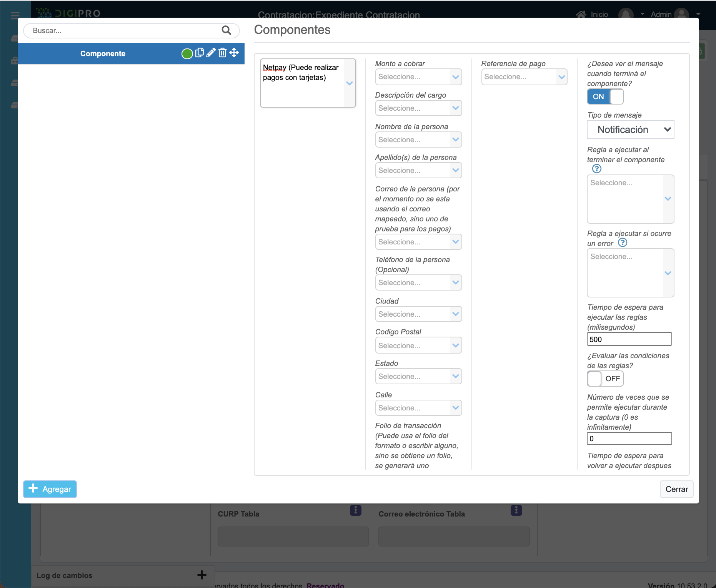716x588 pixels.
Task: Click the move arrows icon
Action: 234,53
